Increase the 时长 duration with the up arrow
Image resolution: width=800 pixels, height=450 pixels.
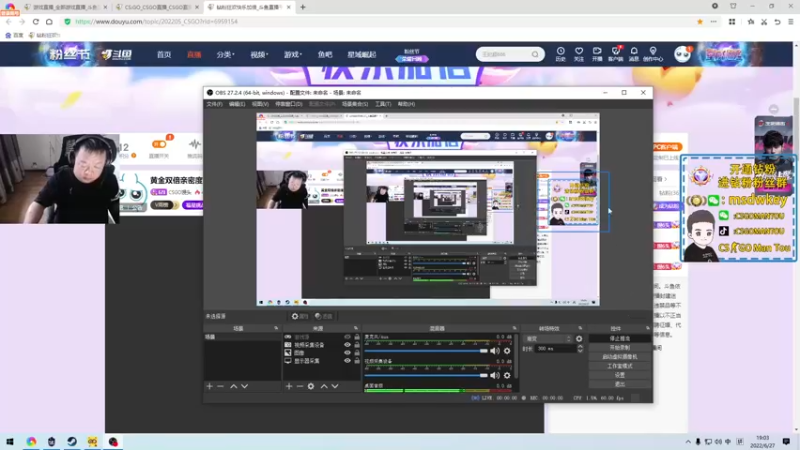coord(580,346)
